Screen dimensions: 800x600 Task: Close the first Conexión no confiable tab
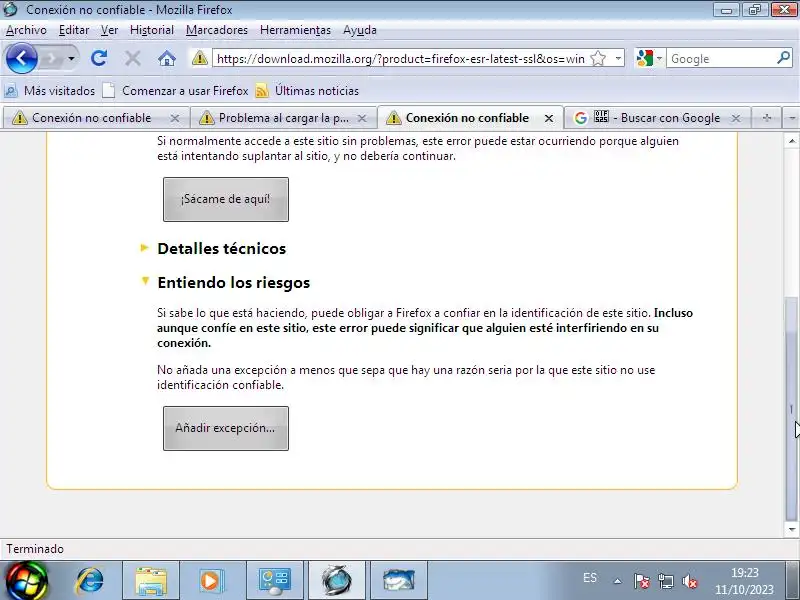[174, 118]
